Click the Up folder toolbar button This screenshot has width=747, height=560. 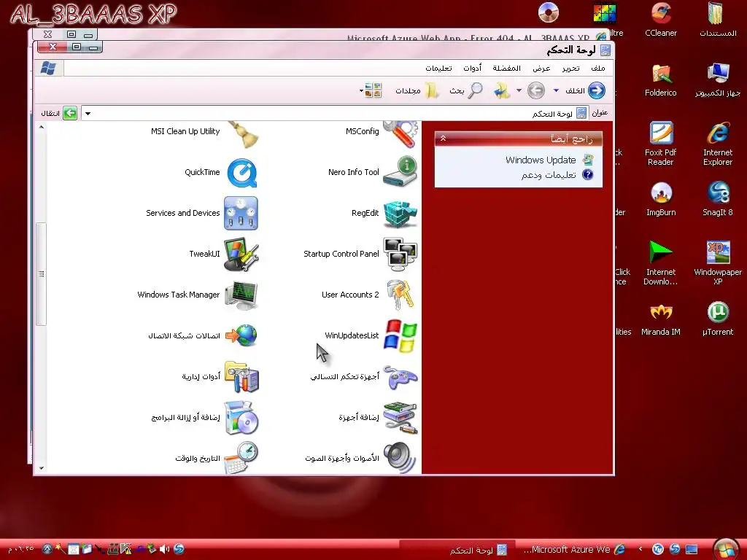tap(502, 90)
